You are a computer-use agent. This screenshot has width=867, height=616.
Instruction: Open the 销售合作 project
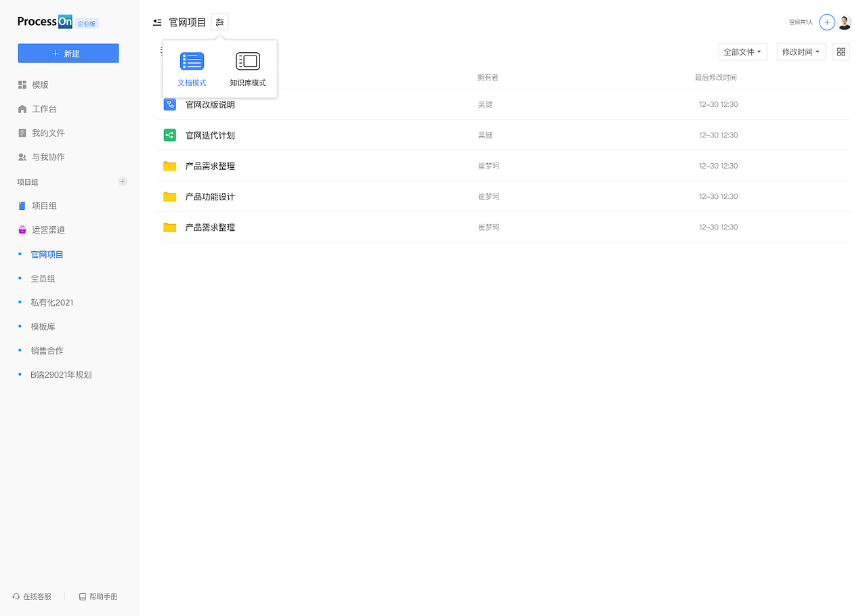pos(47,351)
